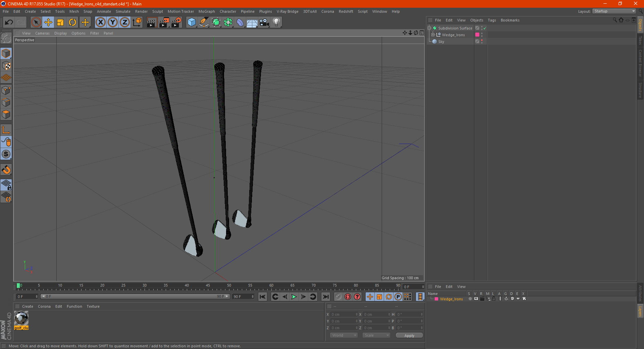Screen dimensions: 644x349
Task: Open the deformer Bend icon
Action: 240,22
